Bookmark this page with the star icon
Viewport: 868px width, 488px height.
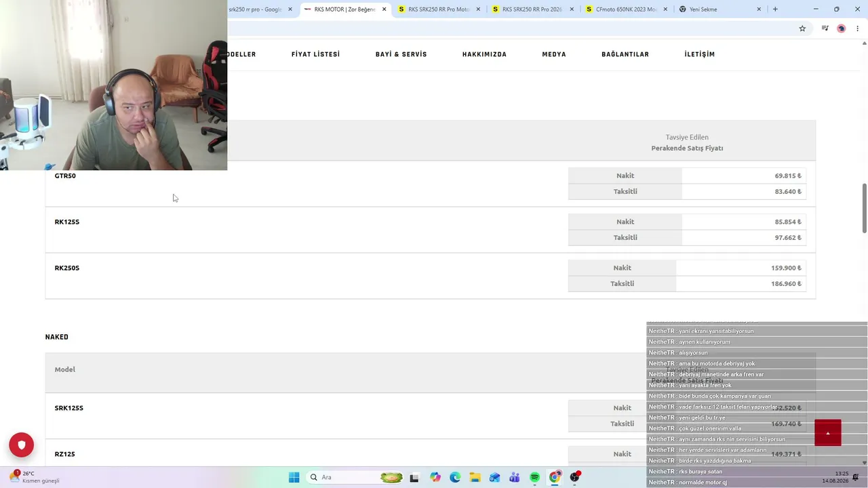pos(802,28)
